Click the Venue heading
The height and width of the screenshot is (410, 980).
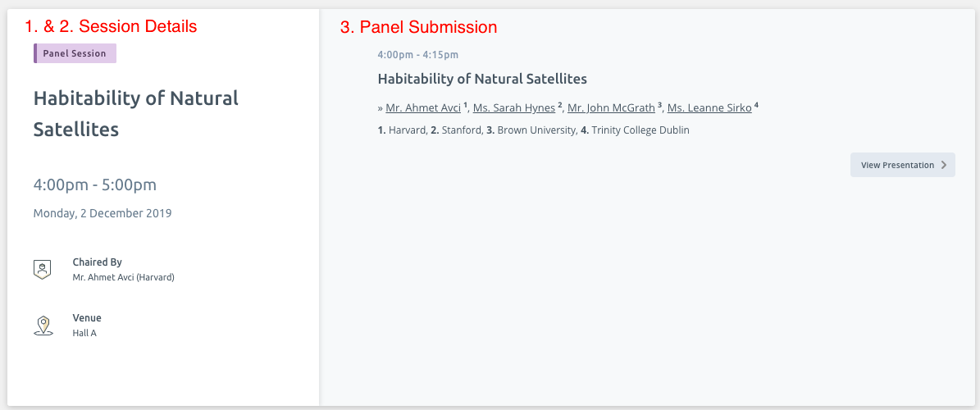(x=87, y=317)
